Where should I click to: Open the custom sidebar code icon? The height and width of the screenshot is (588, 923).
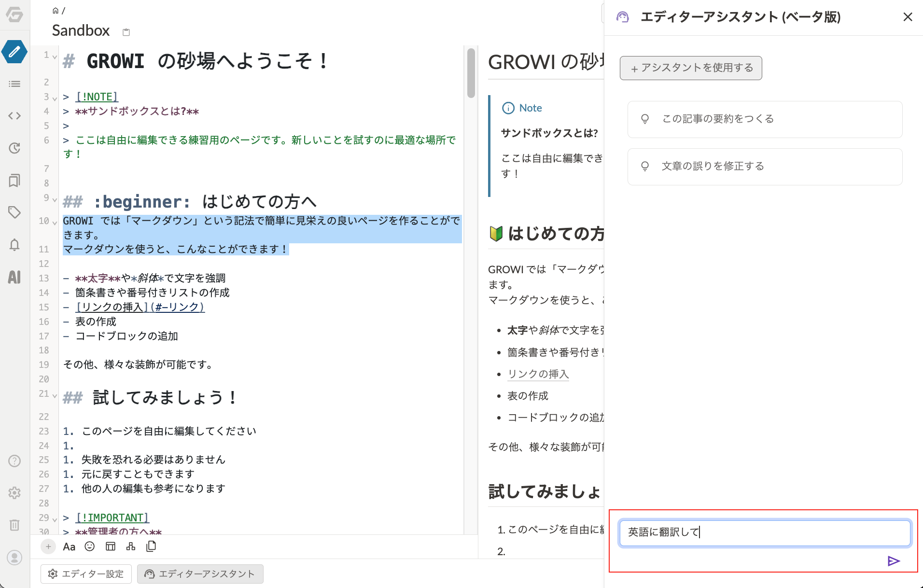[x=14, y=116]
